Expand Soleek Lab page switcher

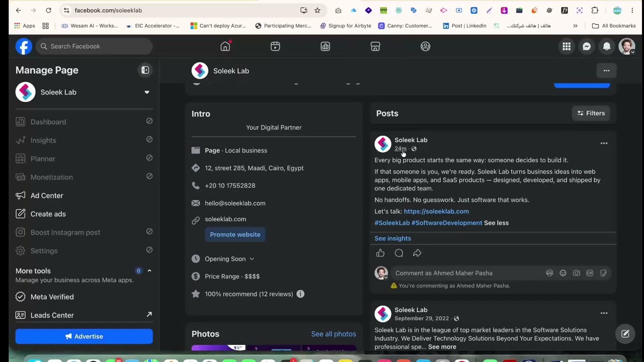(x=147, y=92)
